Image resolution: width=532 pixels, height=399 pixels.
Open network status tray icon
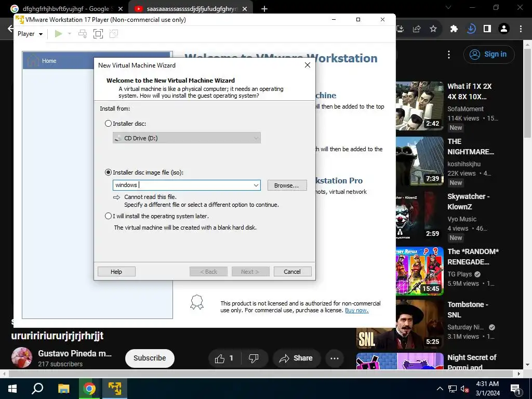coord(453,389)
